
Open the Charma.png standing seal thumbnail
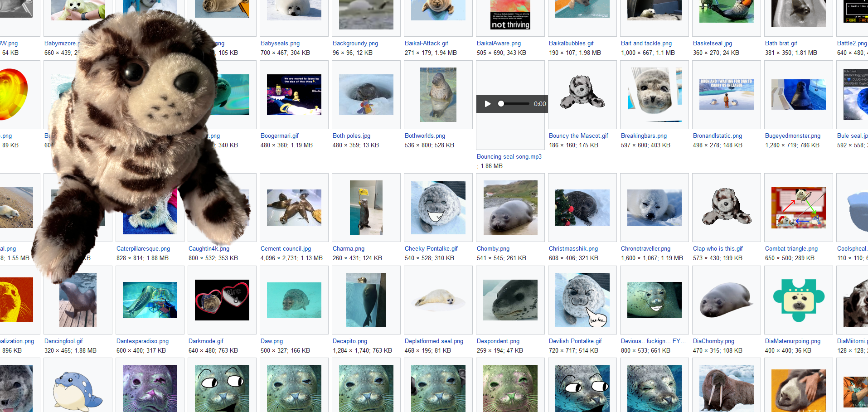click(x=366, y=208)
